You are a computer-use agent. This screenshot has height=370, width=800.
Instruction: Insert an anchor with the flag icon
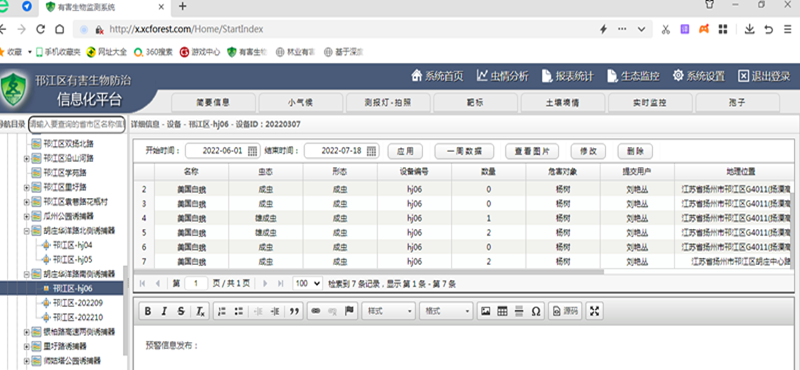point(349,311)
